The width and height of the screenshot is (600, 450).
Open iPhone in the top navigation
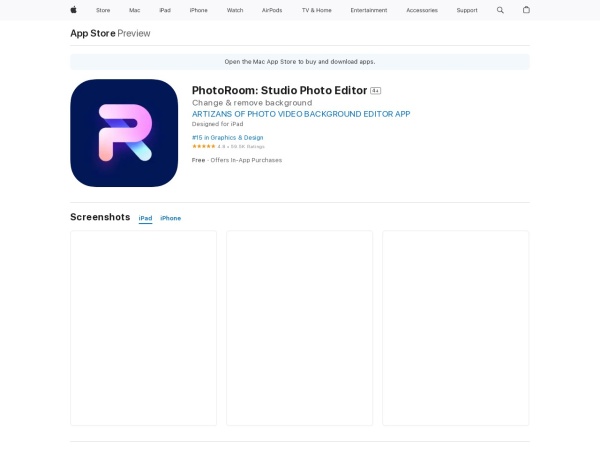[x=198, y=10]
